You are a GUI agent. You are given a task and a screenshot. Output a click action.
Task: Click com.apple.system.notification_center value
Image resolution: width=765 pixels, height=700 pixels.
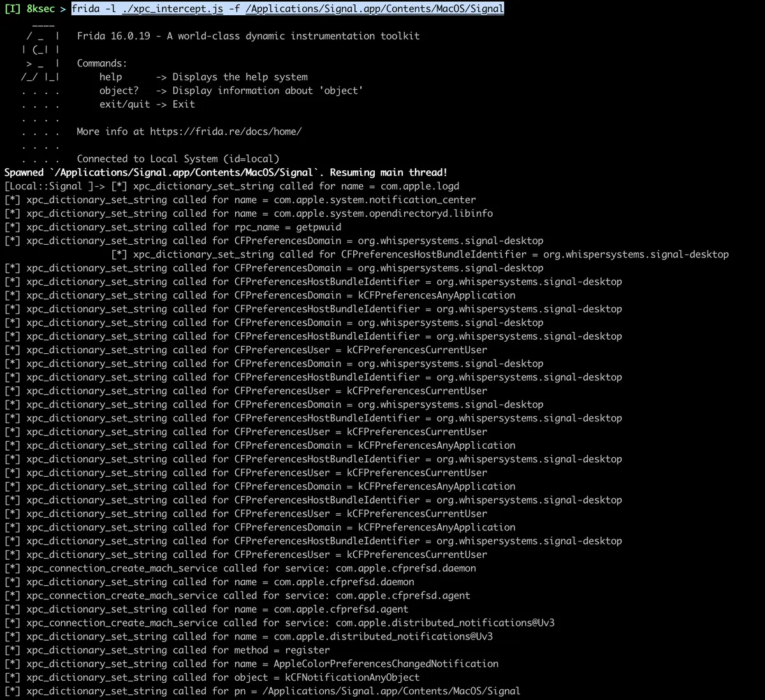pyautogui.click(x=374, y=200)
